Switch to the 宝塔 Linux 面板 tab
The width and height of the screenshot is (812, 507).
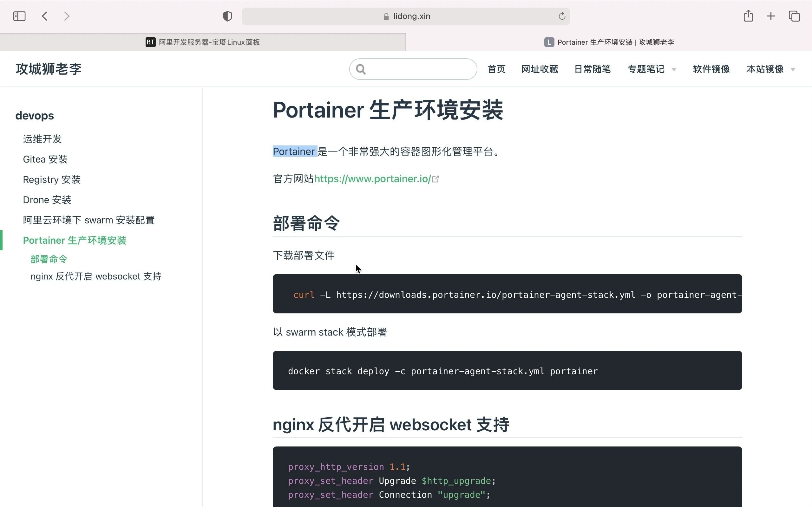[208, 42]
